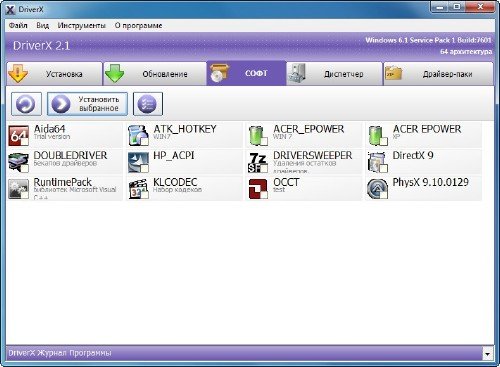Click the ATK_HOTKEY title text
500x367 pixels.
pos(185,129)
